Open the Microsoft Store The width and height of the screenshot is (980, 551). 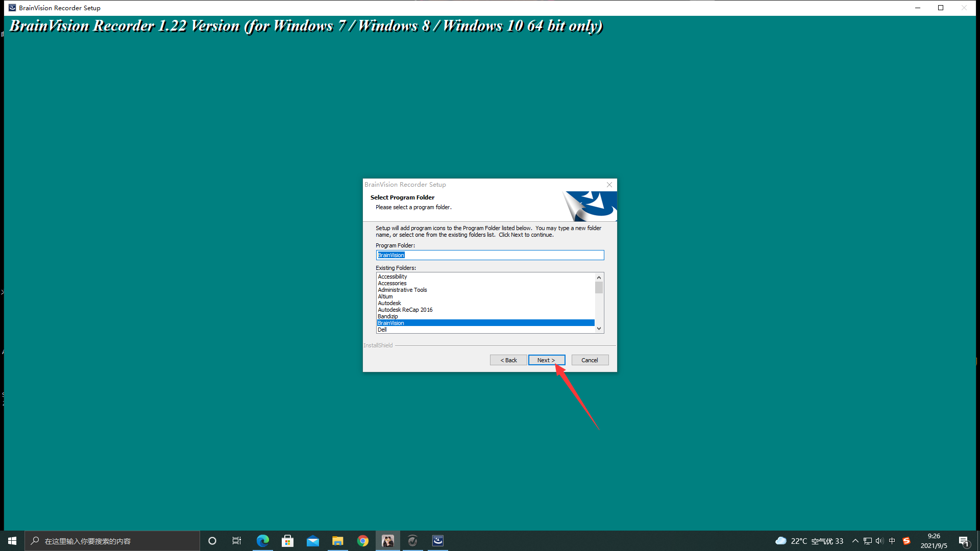click(x=287, y=541)
